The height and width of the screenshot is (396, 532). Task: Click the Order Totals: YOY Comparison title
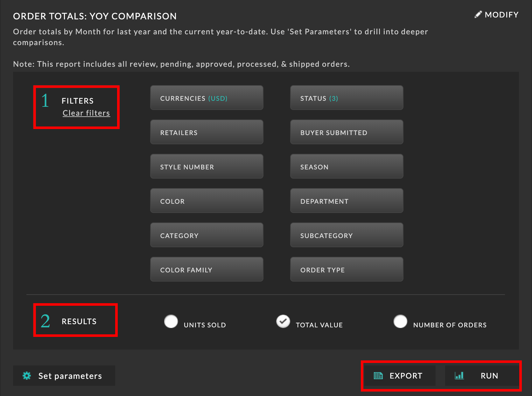tap(95, 16)
